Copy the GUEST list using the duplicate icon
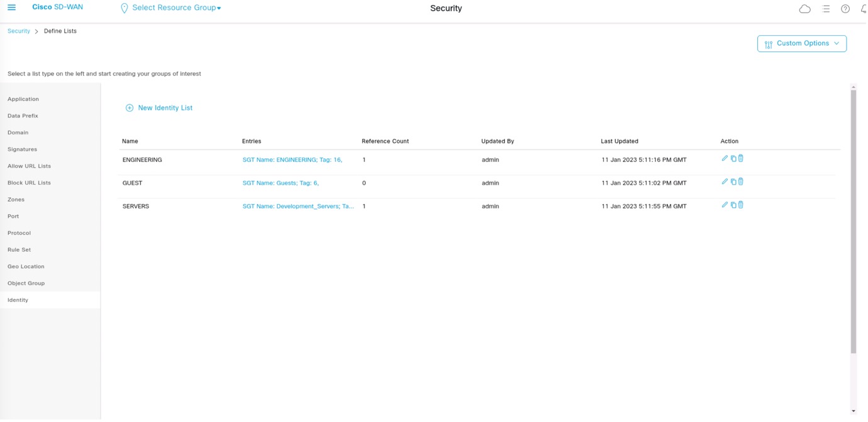Screen dimensions: 868x422 (733, 181)
